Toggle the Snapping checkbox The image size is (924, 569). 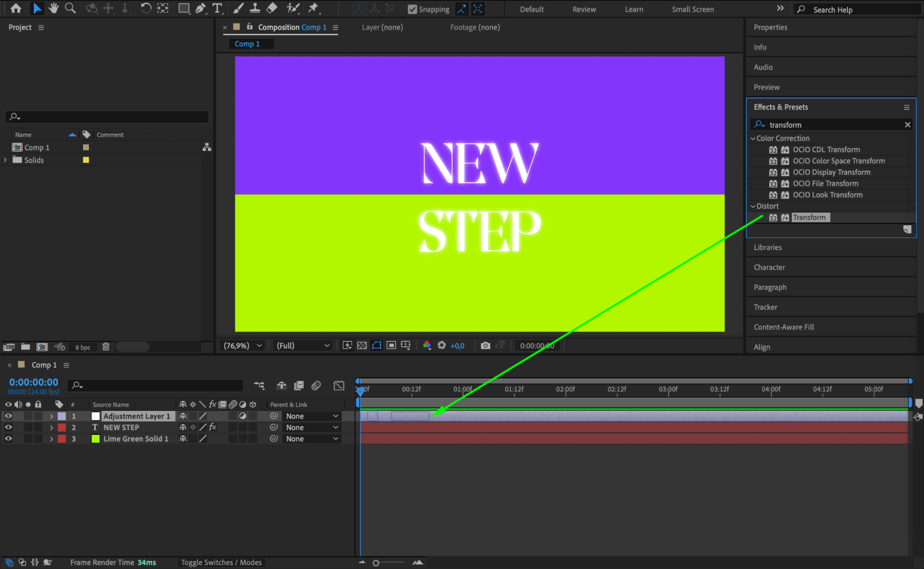pos(412,9)
